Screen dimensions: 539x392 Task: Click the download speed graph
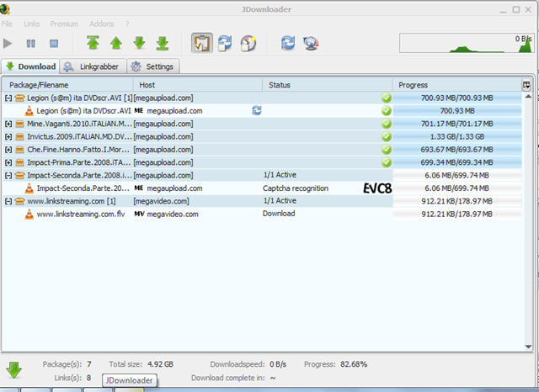point(467,43)
